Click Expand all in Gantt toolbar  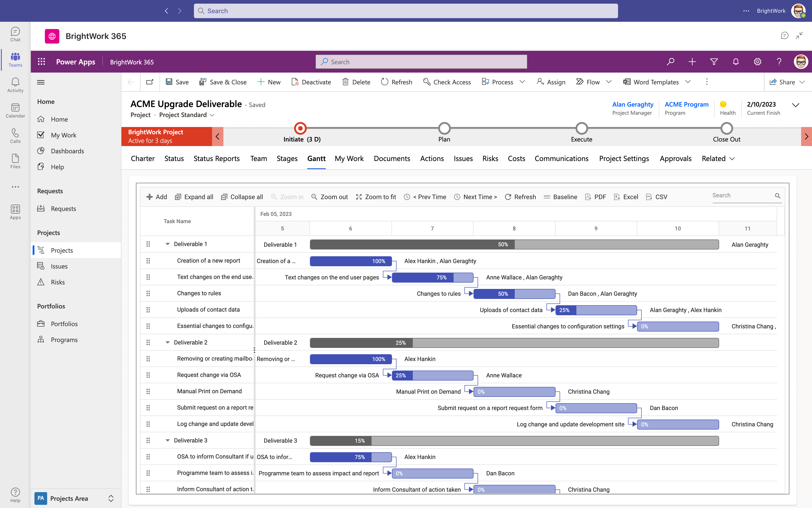(x=194, y=197)
